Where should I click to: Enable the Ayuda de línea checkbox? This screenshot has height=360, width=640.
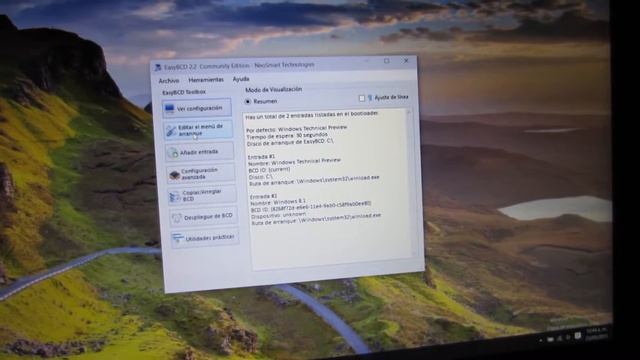point(362,98)
